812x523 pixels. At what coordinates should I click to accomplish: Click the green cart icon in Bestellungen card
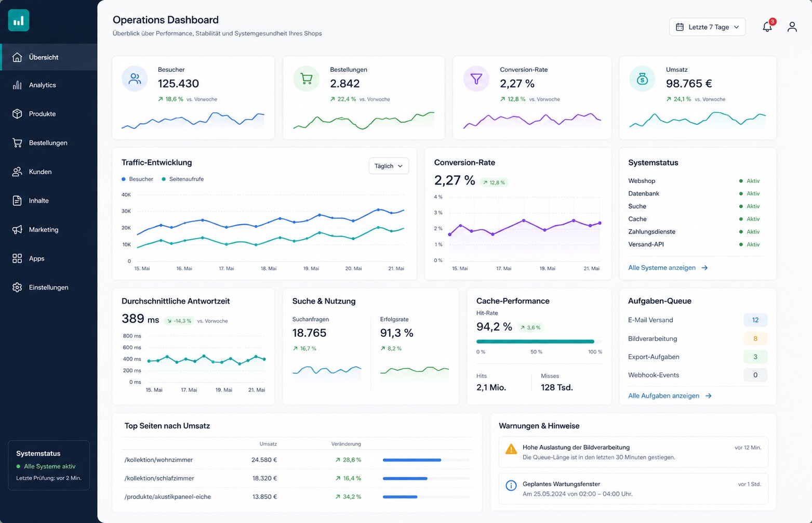(307, 79)
